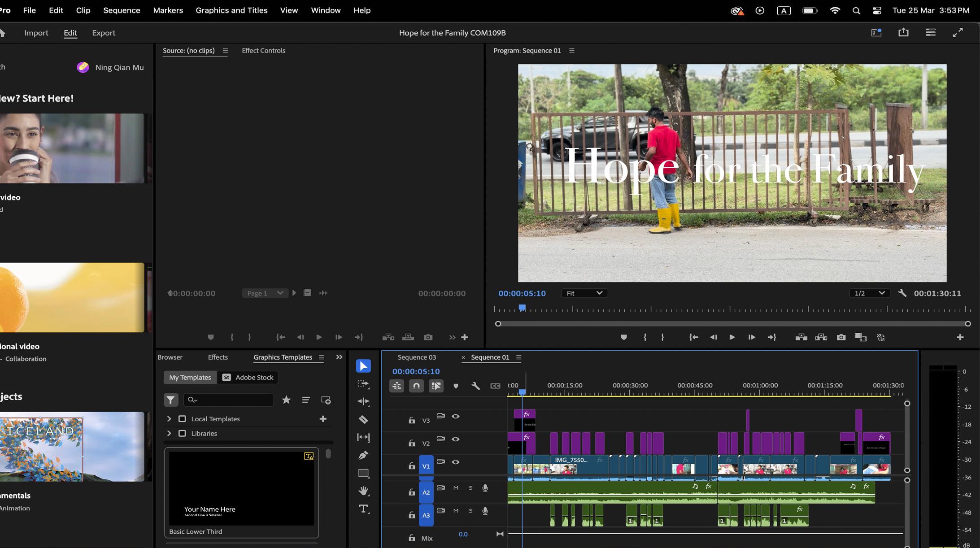The width and height of the screenshot is (980, 548).
Task: Open timeline wrench display settings
Action: 475,386
